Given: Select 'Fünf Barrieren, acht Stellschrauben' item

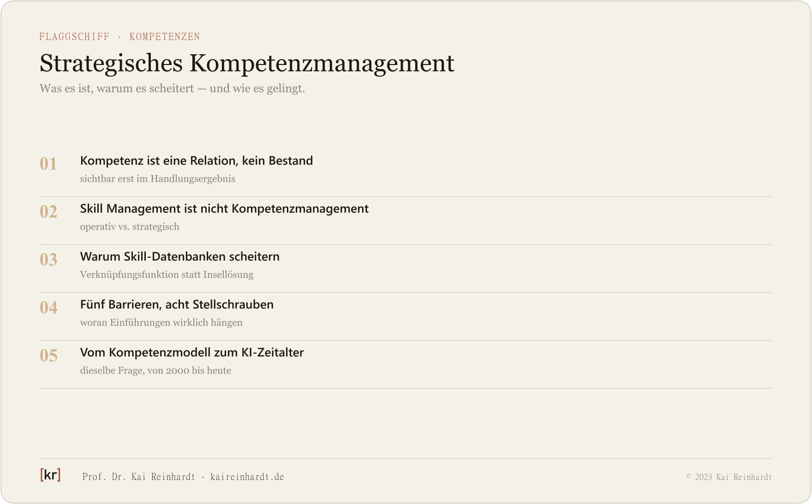Looking at the screenshot, I should [x=177, y=304].
